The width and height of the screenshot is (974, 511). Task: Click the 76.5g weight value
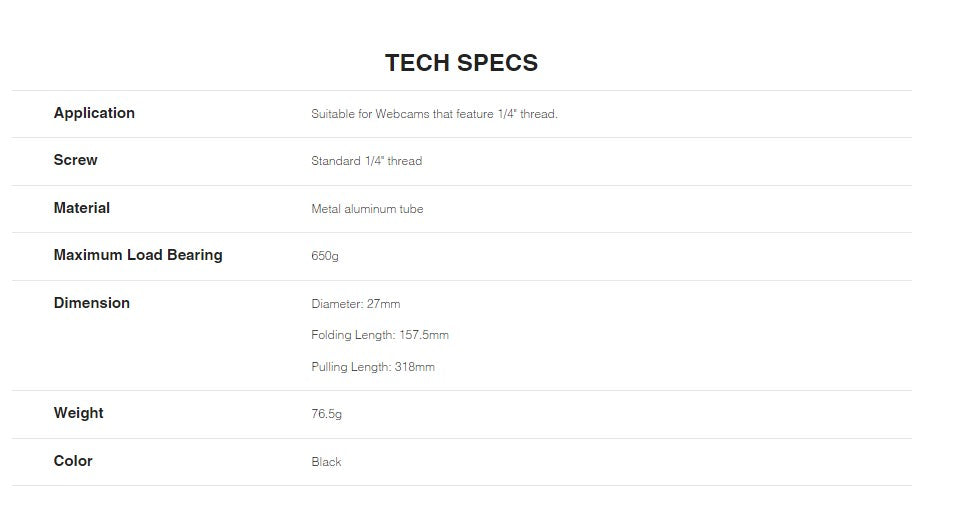pyautogui.click(x=326, y=414)
